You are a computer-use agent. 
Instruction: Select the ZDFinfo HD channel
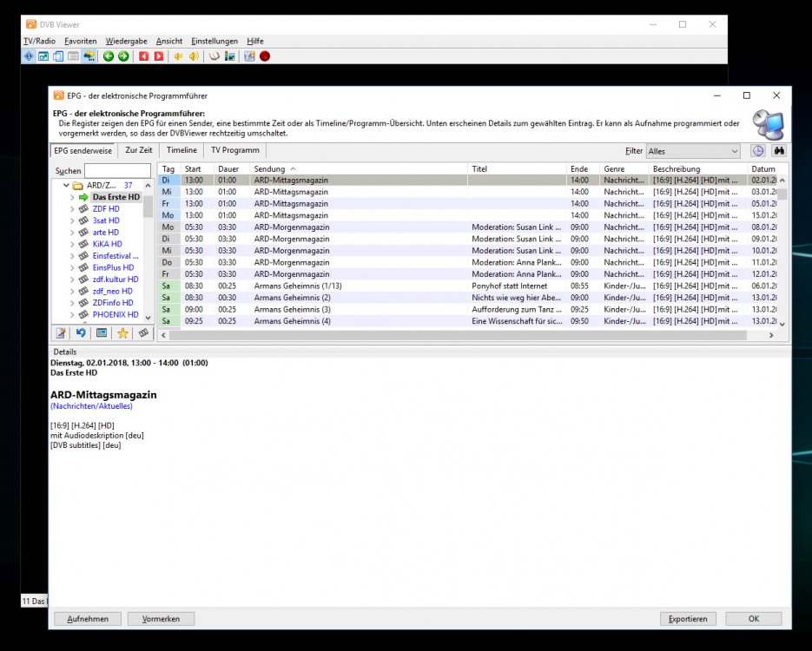point(113,303)
